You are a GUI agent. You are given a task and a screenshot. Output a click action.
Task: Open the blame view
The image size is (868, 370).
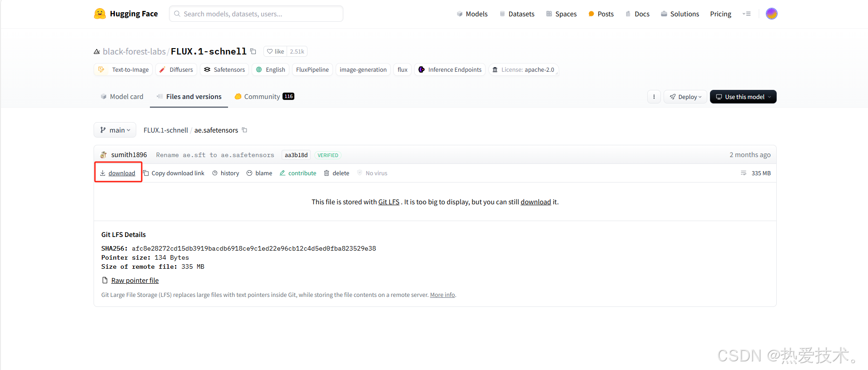[x=259, y=173]
